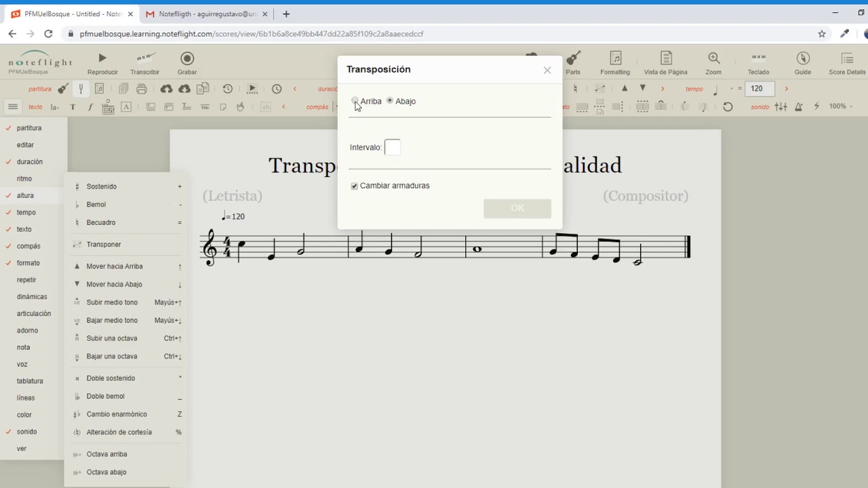This screenshot has width=868, height=488.
Task: Click the printer icon
Action: (x=142, y=89)
